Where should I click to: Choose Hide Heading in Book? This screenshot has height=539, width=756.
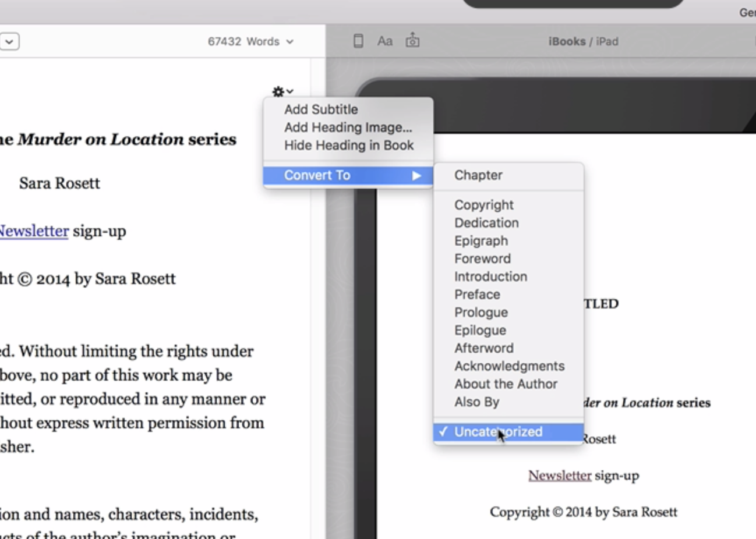(x=348, y=146)
